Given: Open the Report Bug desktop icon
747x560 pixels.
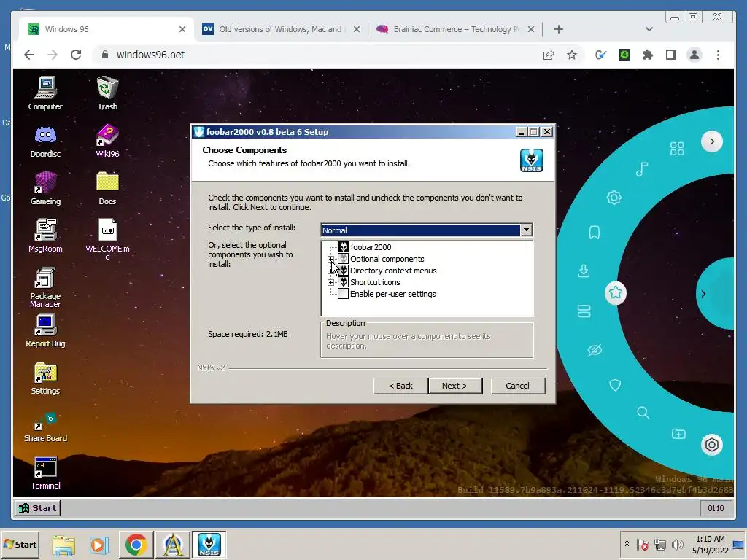Looking at the screenshot, I should coord(45,330).
